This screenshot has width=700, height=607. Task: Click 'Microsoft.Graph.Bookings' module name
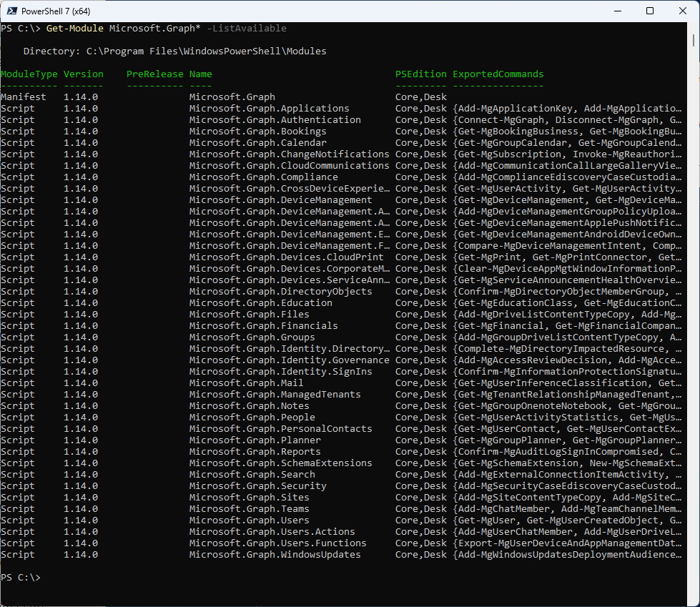[257, 132]
